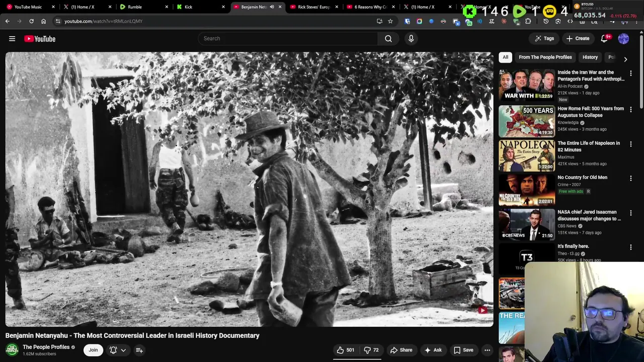Click the YouTube logo to go home
Viewport: 644px width, 362px height.
pyautogui.click(x=40, y=39)
